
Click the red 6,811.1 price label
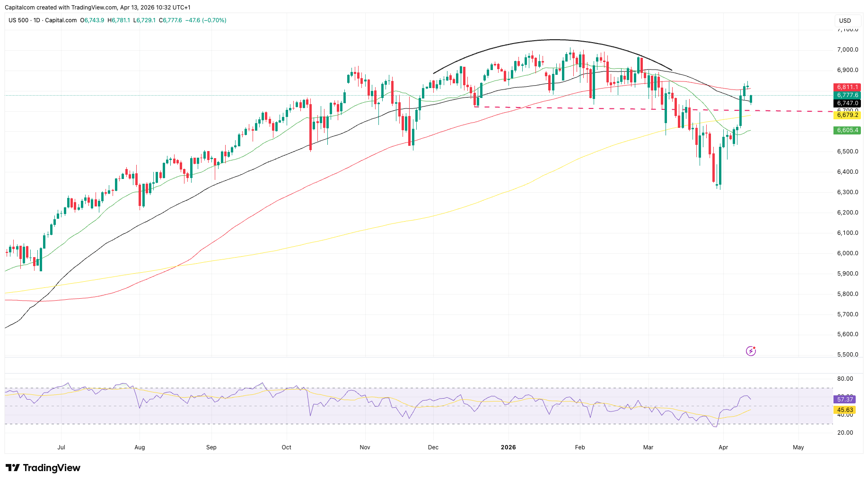tap(847, 87)
